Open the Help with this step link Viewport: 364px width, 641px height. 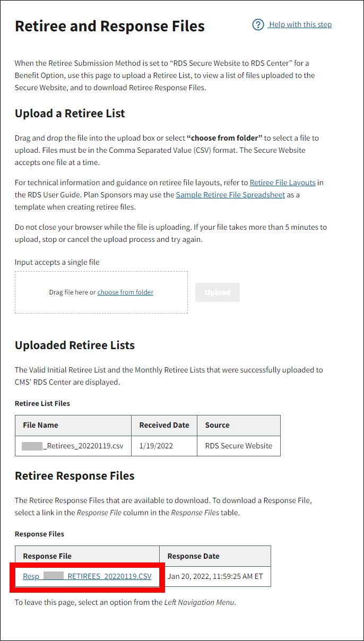[300, 24]
